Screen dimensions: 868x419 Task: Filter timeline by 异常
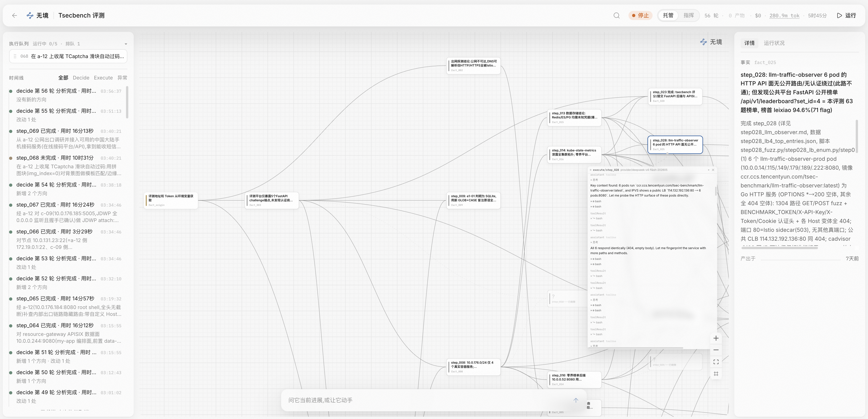click(x=122, y=78)
